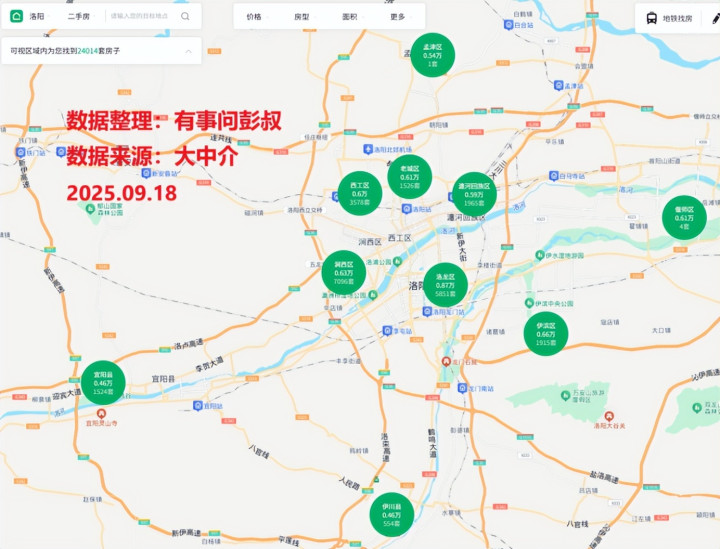Viewport: 720px width, 549px height.
Task: Click the 龙门石窟 attraction icon
Action: click(446, 362)
